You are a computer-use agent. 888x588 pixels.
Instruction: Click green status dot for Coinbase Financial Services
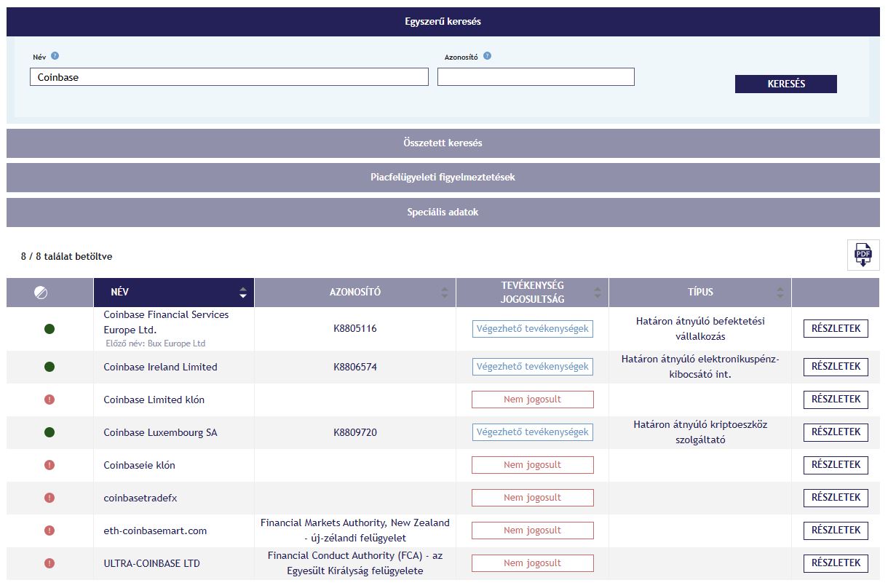tap(49, 329)
